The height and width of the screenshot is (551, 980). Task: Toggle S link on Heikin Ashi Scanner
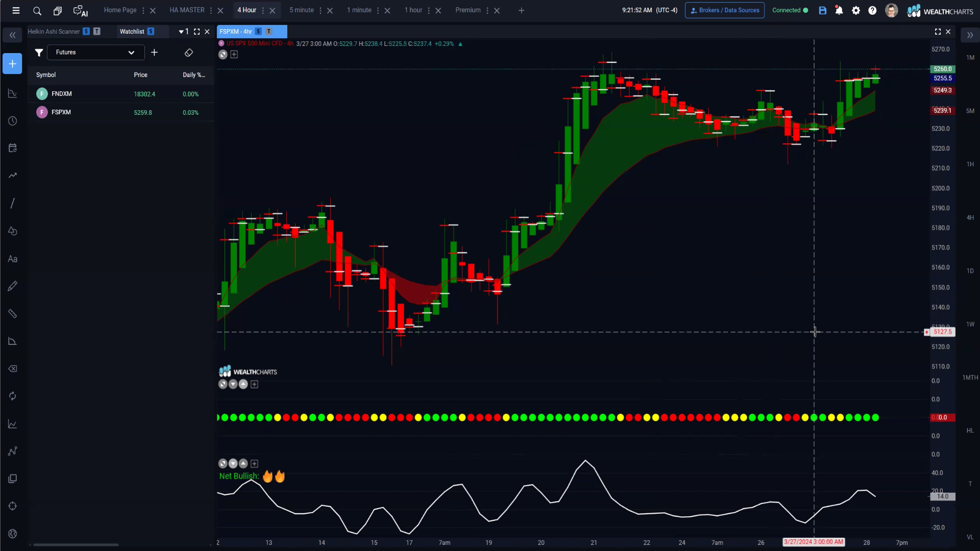pos(86,32)
